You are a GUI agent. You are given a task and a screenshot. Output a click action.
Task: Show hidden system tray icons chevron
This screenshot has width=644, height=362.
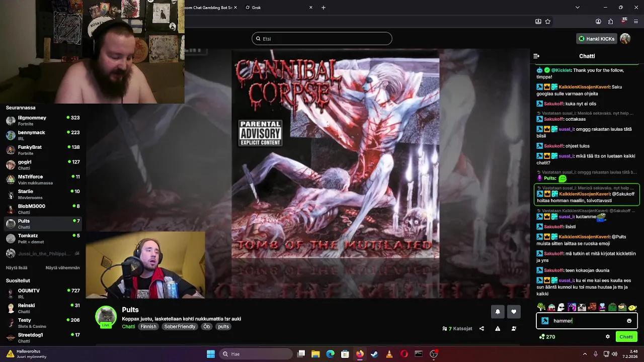pos(585,354)
